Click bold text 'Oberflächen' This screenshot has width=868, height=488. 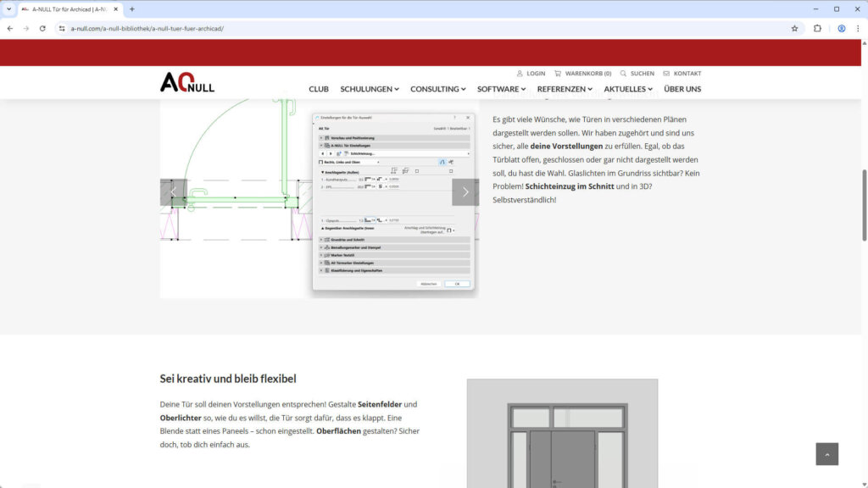pos(339,431)
